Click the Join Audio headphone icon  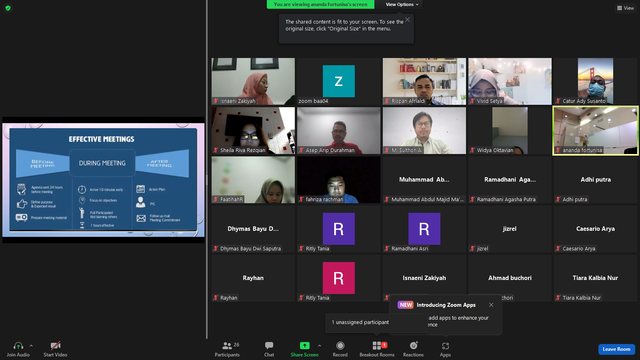18,346
